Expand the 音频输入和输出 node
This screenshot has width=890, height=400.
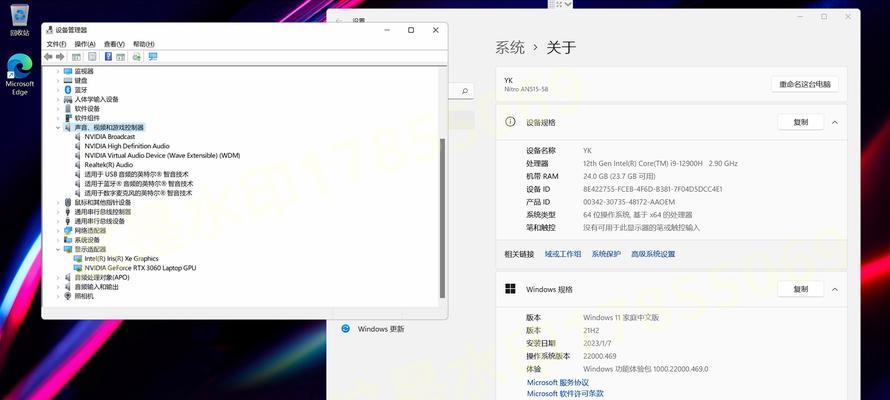coord(58,287)
